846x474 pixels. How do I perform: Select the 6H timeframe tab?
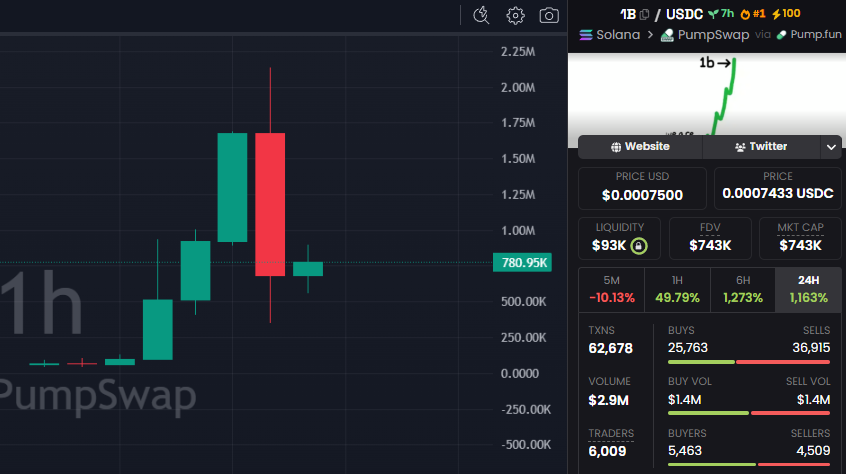(x=743, y=290)
